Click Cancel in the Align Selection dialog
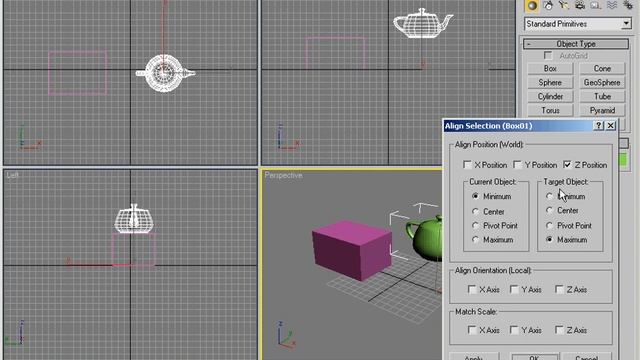The height and width of the screenshot is (360, 640). pos(587,357)
